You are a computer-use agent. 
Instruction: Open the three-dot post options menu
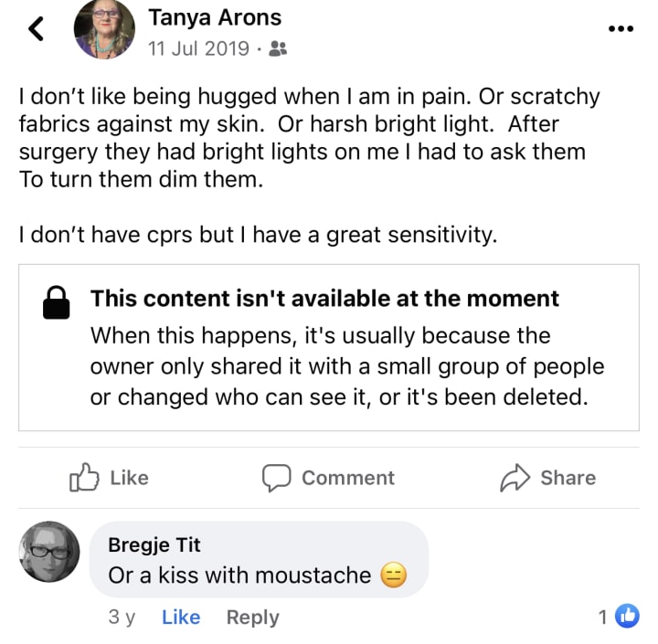click(x=621, y=28)
